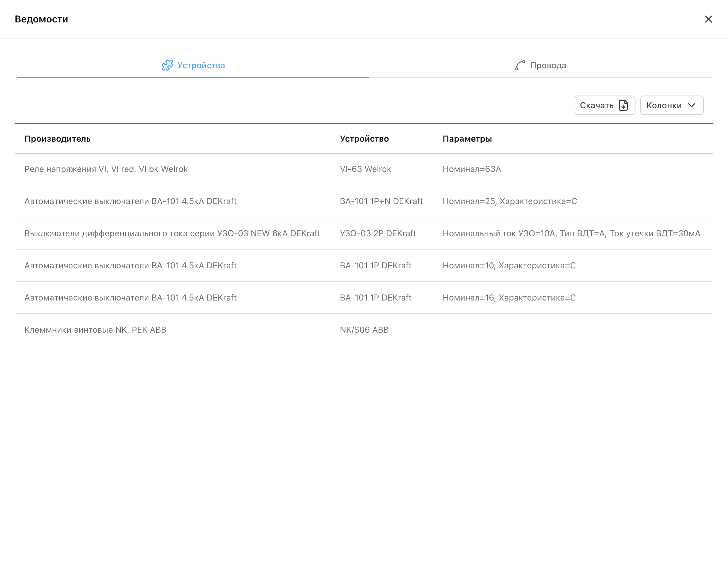Switch to the Устройства tab
Viewport: 728px width, 571px height.
tap(193, 65)
